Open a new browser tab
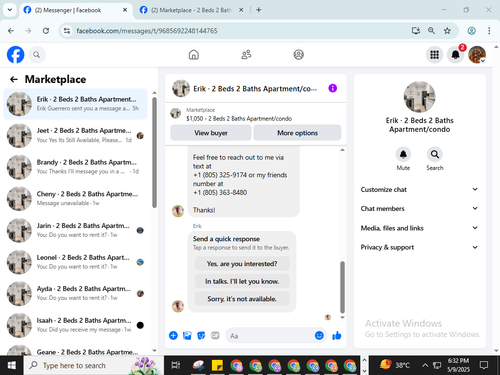 (x=258, y=10)
